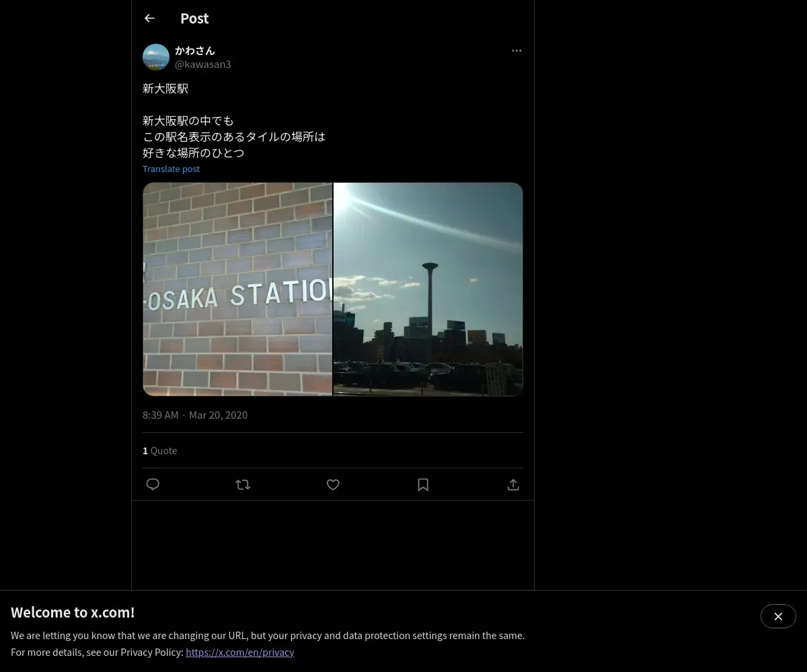Open the x.com/en/privacy policy link
Screen dimensions: 807x672
[x=240, y=652]
